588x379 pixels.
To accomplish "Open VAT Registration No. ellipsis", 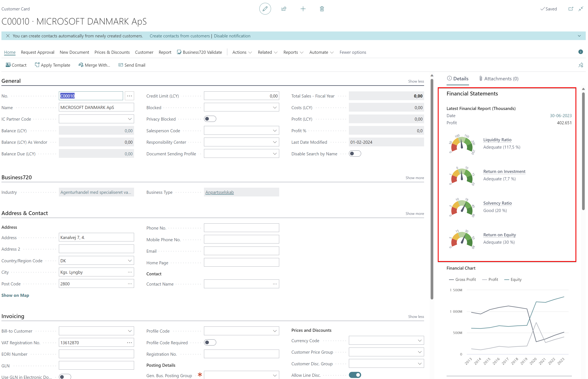I will 129,343.
